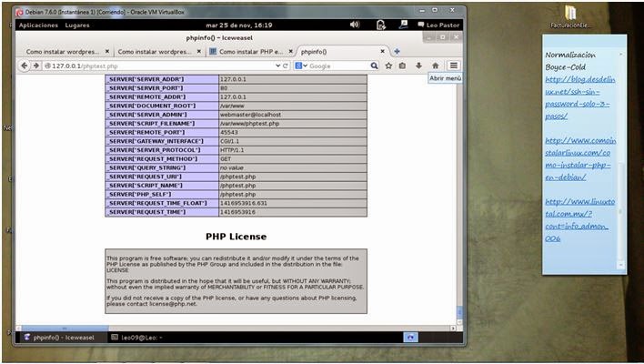Viewport: 644px width, 364px height.
Task: Click the PHP License heading
Action: coord(236,237)
